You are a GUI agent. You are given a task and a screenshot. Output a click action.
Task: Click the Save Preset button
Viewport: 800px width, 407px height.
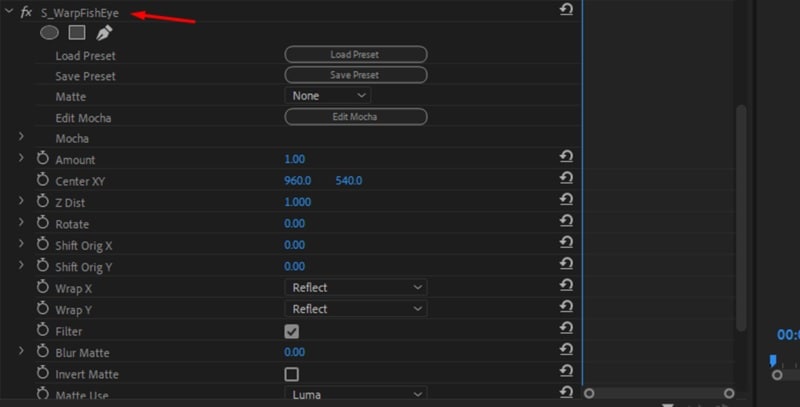pos(356,75)
